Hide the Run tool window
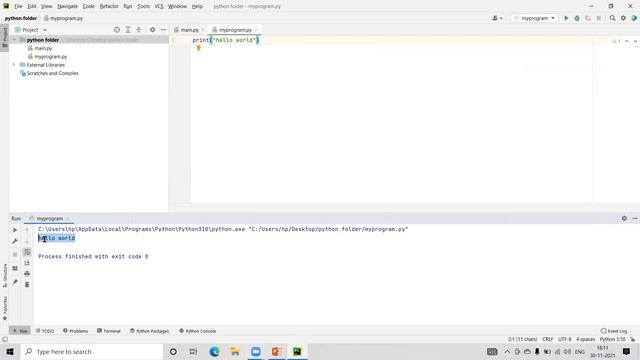 point(635,219)
